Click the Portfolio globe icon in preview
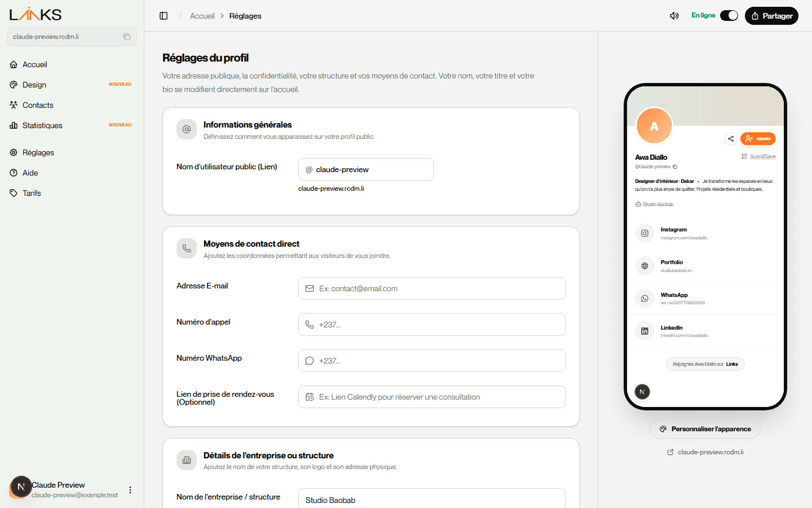 645,266
